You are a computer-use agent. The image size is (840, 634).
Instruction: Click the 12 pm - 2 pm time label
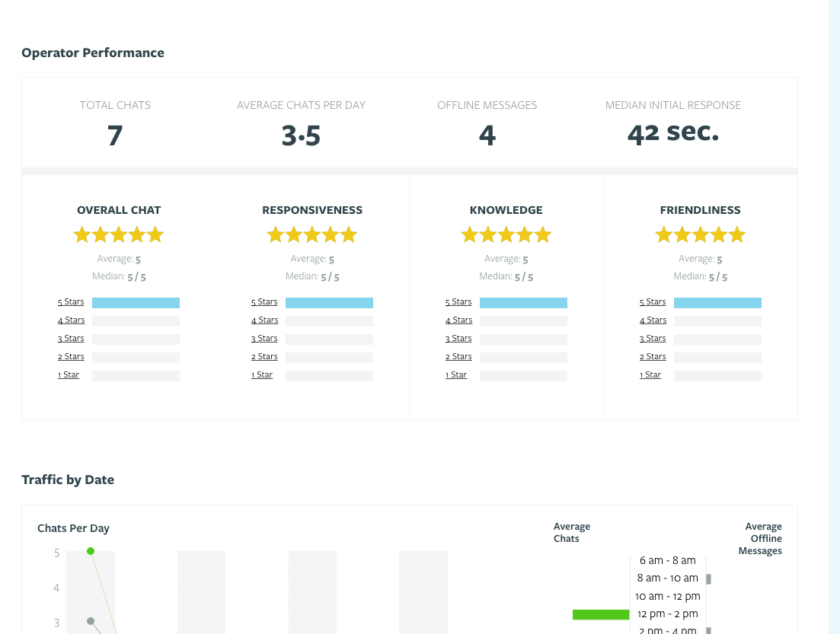pos(667,614)
